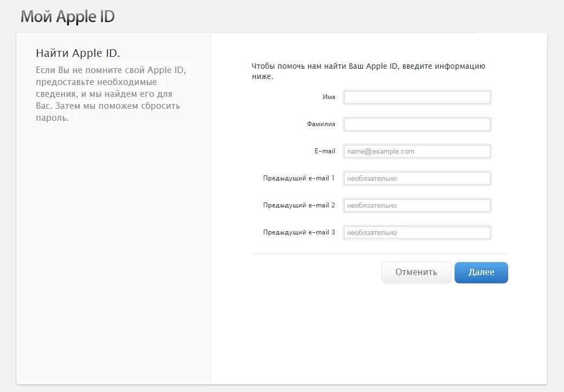Click the Предыдущий e-mail 1 field

coord(417,178)
